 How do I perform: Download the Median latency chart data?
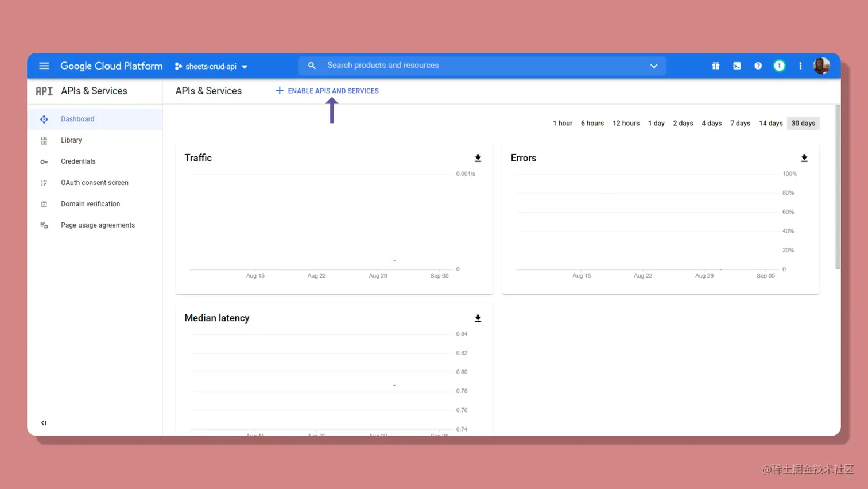click(x=478, y=318)
